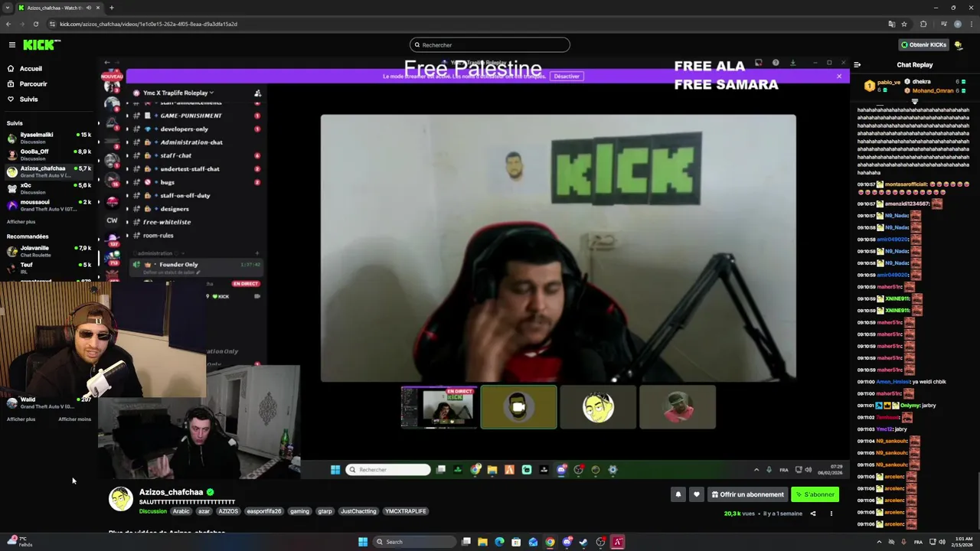Select the easportfifa26 tag
980x551 pixels.
click(264, 511)
